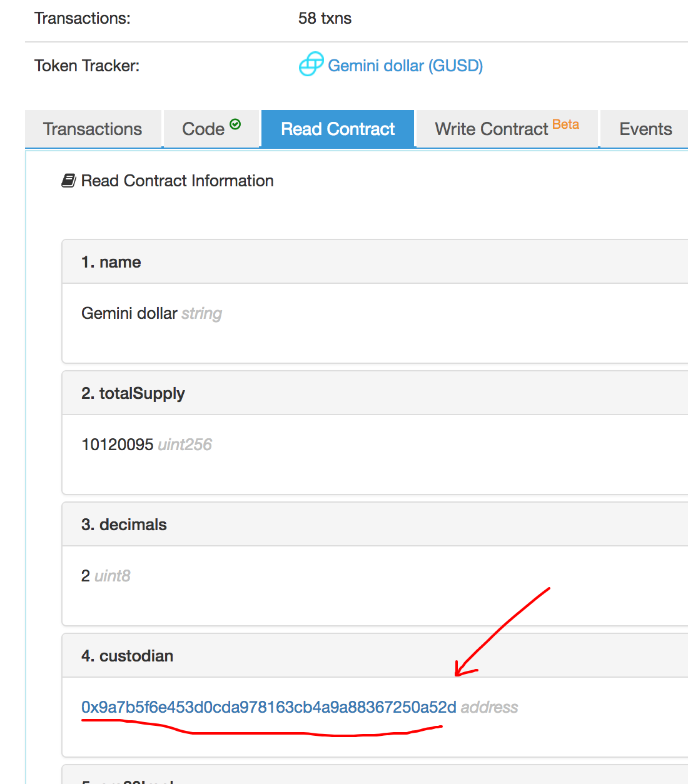Select the totalSupply value 10120095
688x784 pixels.
[x=118, y=445]
